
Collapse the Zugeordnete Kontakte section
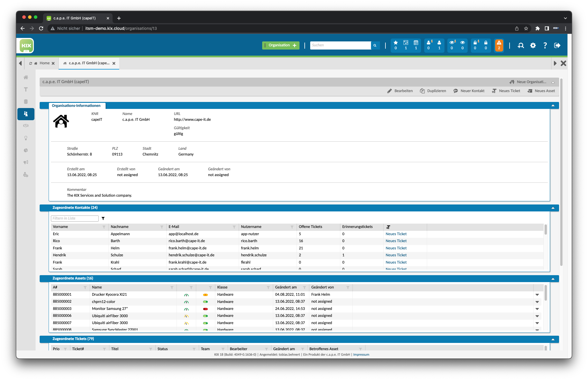(553, 208)
